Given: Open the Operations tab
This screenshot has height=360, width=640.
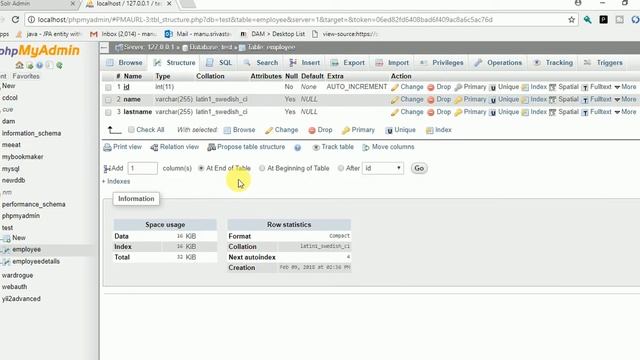Looking at the screenshot, I should pyautogui.click(x=498, y=63).
